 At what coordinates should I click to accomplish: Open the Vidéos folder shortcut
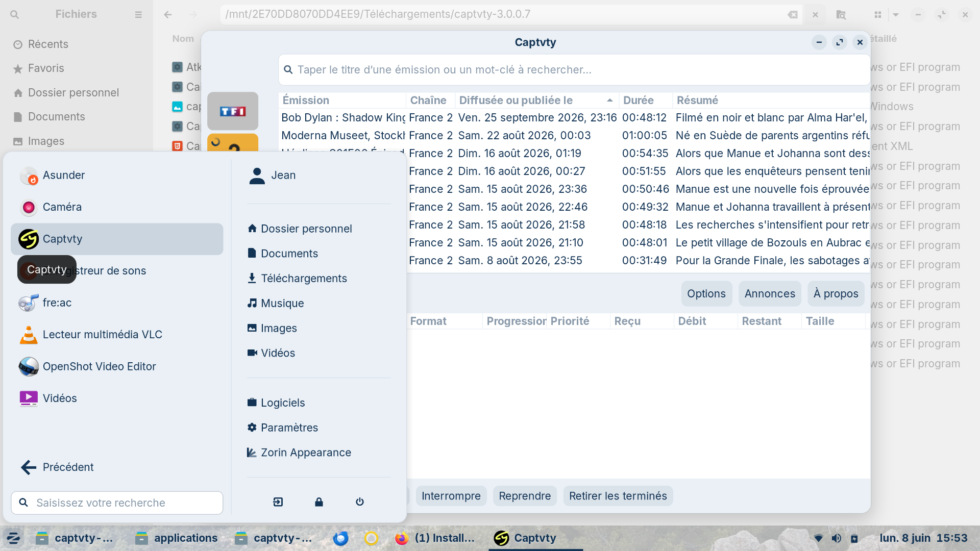click(x=319, y=353)
